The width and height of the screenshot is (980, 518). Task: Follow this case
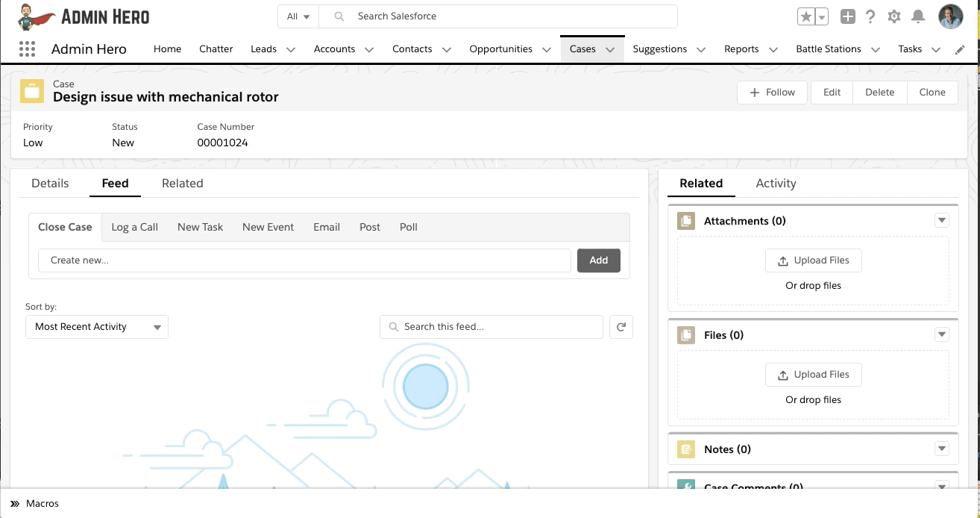tap(772, 93)
